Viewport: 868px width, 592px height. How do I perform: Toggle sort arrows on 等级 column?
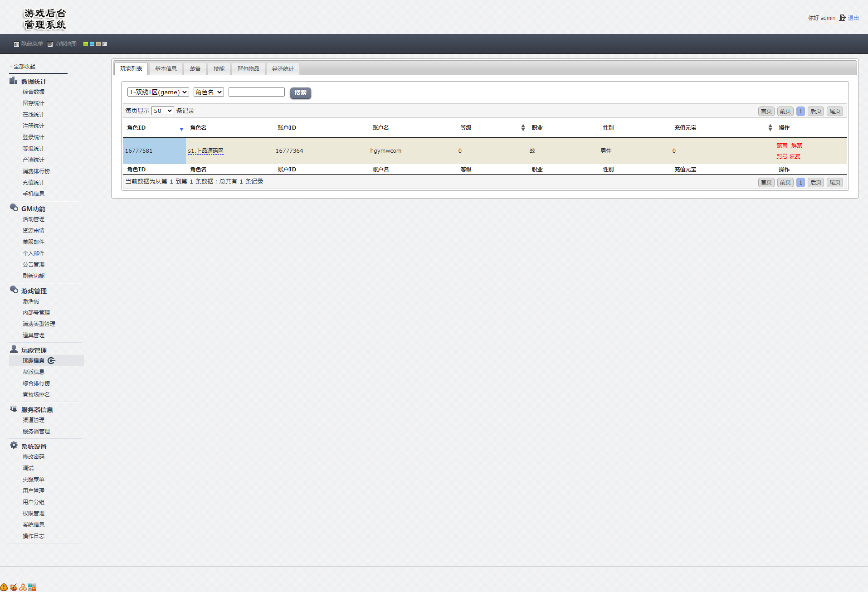point(523,128)
